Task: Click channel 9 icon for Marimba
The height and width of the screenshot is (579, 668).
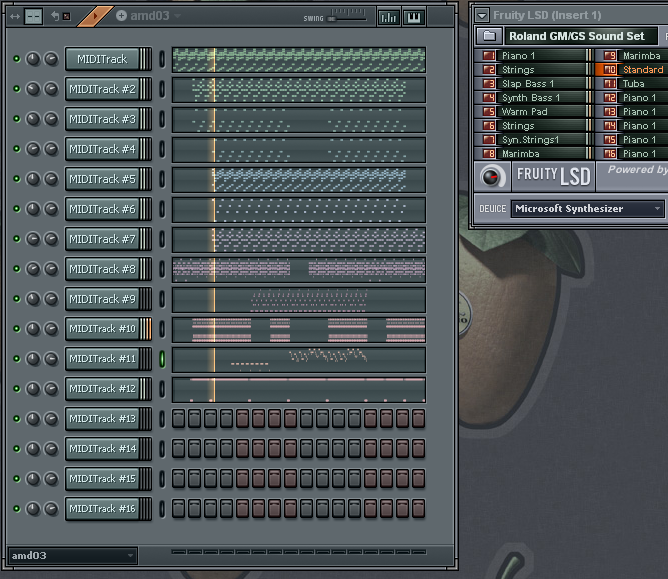Action: [x=610, y=55]
